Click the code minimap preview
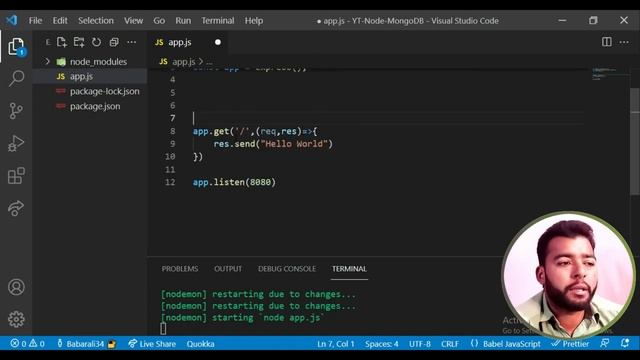 (x=604, y=73)
